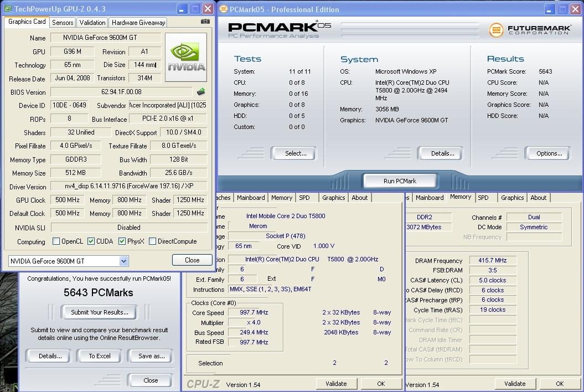Open About tab in right CPU-Z window
584x392 pixels.
tap(538, 198)
